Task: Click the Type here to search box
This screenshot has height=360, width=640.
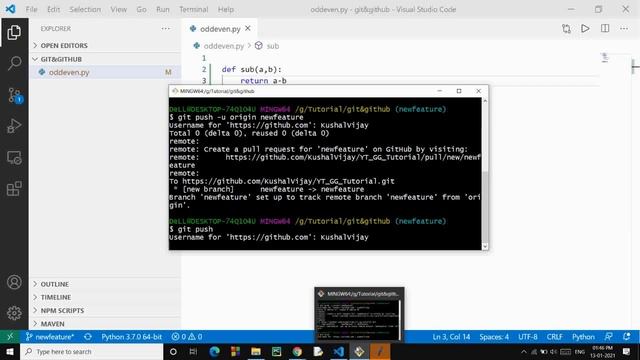Action: [92, 351]
